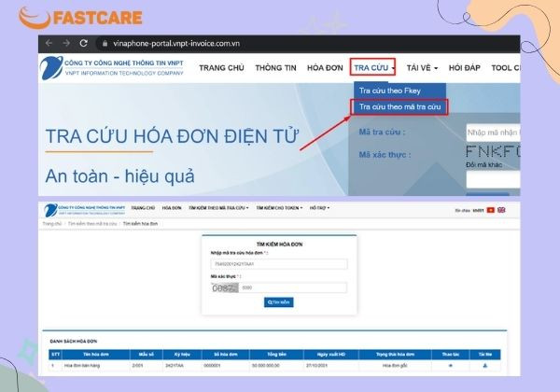This screenshot has width=560, height=392.
Task: Click the captcha image in search form
Action: (x=225, y=287)
